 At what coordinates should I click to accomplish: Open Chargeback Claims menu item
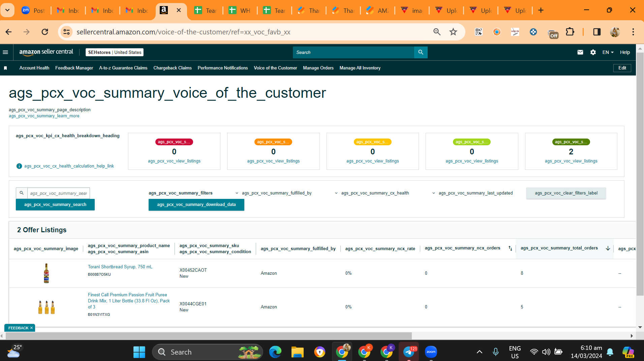click(x=173, y=68)
